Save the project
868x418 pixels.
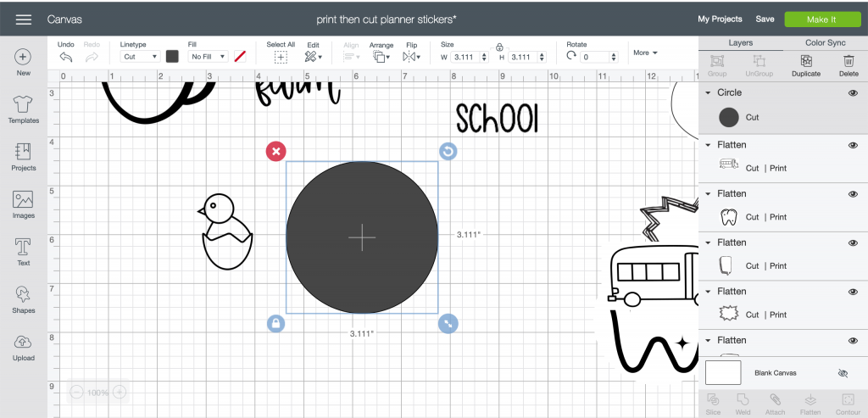point(765,19)
